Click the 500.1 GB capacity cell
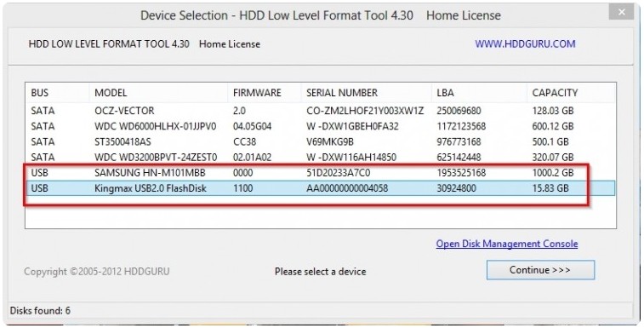Image resolution: width=644 pixels, height=328 pixels. click(x=550, y=142)
